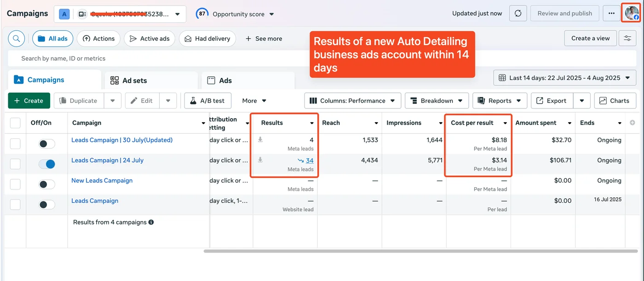Duplicate the selected campaign
This screenshot has width=644, height=281.
pyautogui.click(x=83, y=100)
